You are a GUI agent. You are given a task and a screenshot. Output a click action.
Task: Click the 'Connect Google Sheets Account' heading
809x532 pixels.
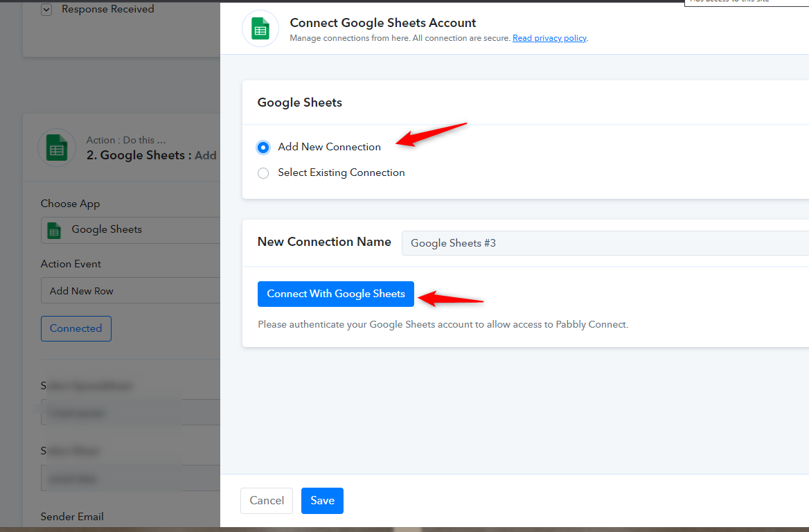click(383, 23)
